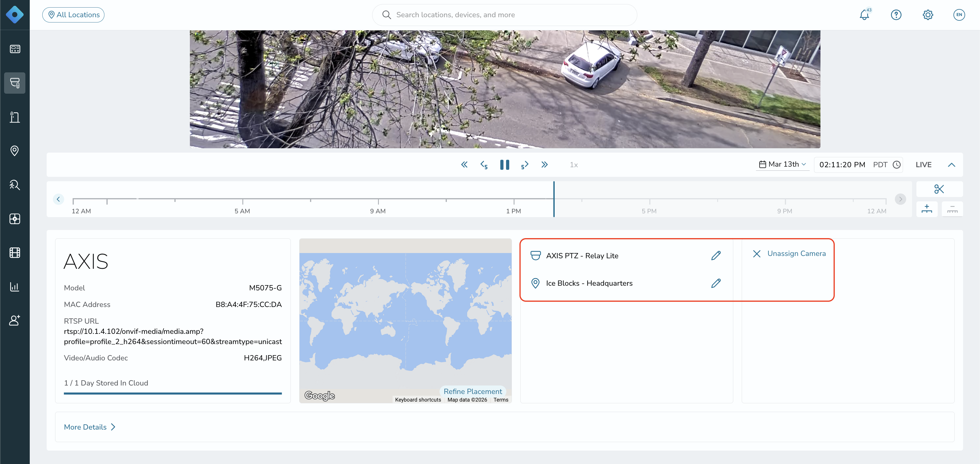Skip forward 5 seconds
The image size is (980, 464).
(x=525, y=165)
